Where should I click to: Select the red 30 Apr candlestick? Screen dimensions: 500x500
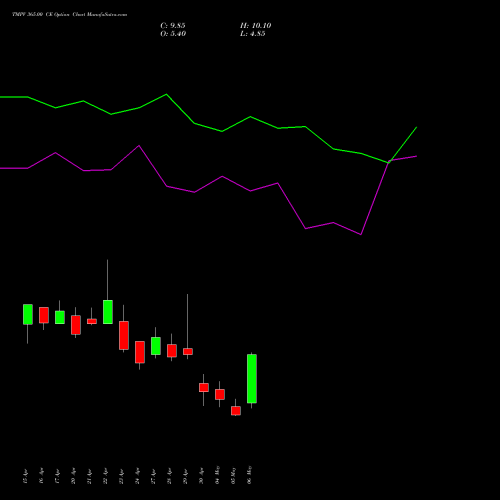pos(204,387)
